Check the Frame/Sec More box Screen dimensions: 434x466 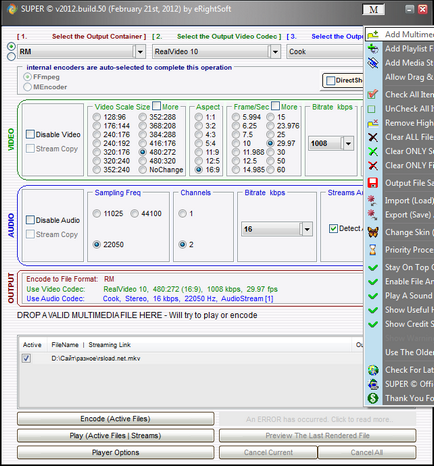pyautogui.click(x=275, y=106)
